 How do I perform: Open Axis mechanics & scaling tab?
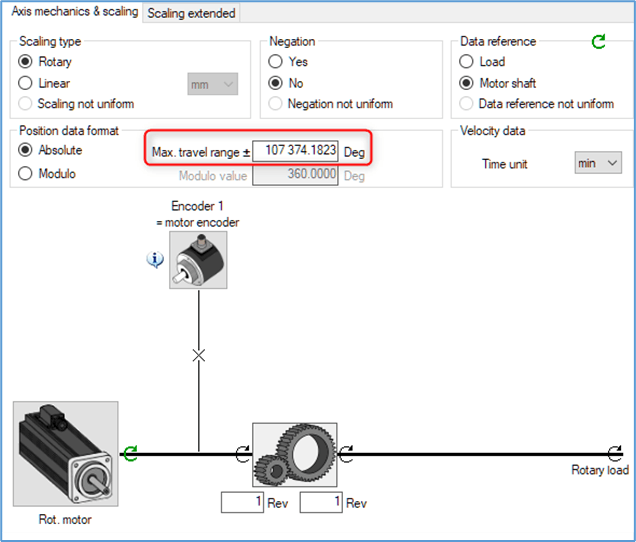pos(72,13)
